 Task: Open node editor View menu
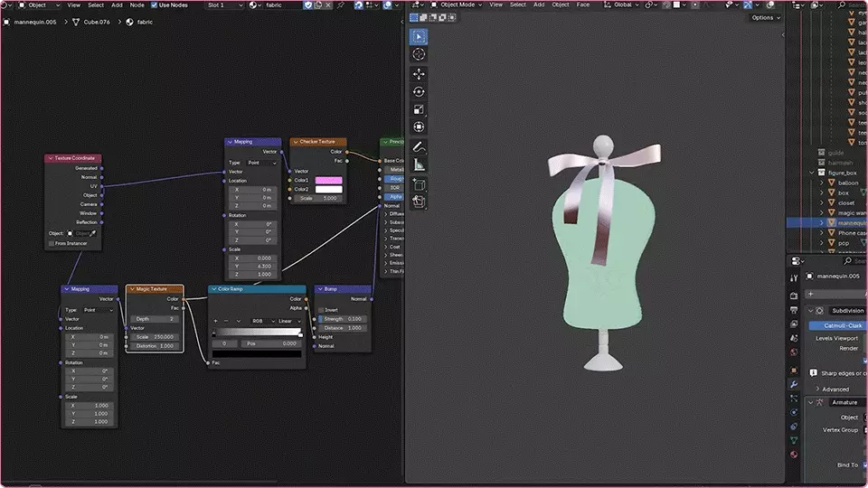click(x=73, y=5)
